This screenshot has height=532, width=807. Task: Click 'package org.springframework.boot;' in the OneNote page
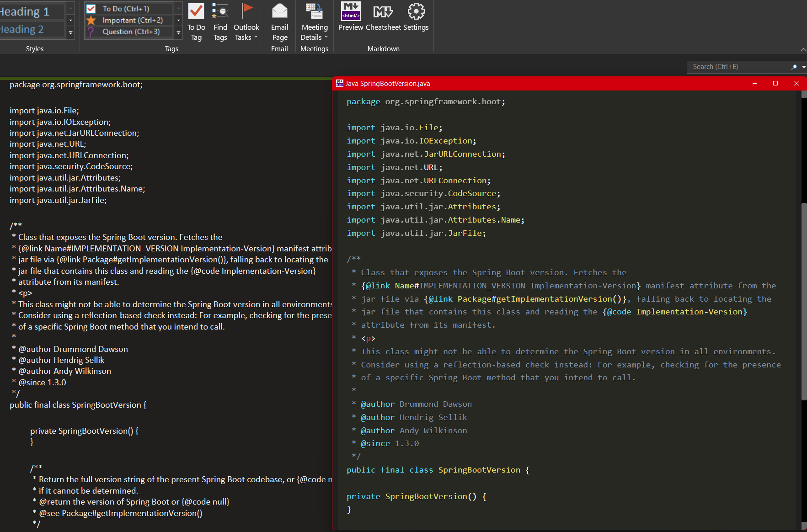[76, 85]
